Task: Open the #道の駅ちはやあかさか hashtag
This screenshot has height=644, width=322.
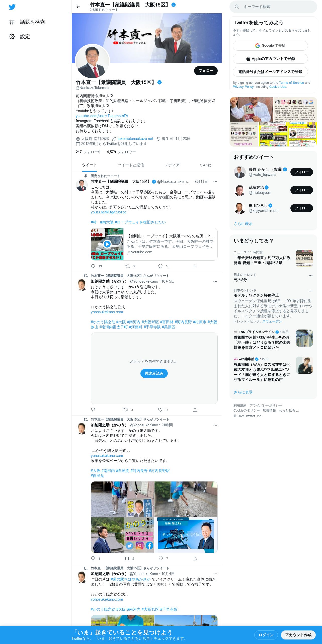Action: (130, 579)
